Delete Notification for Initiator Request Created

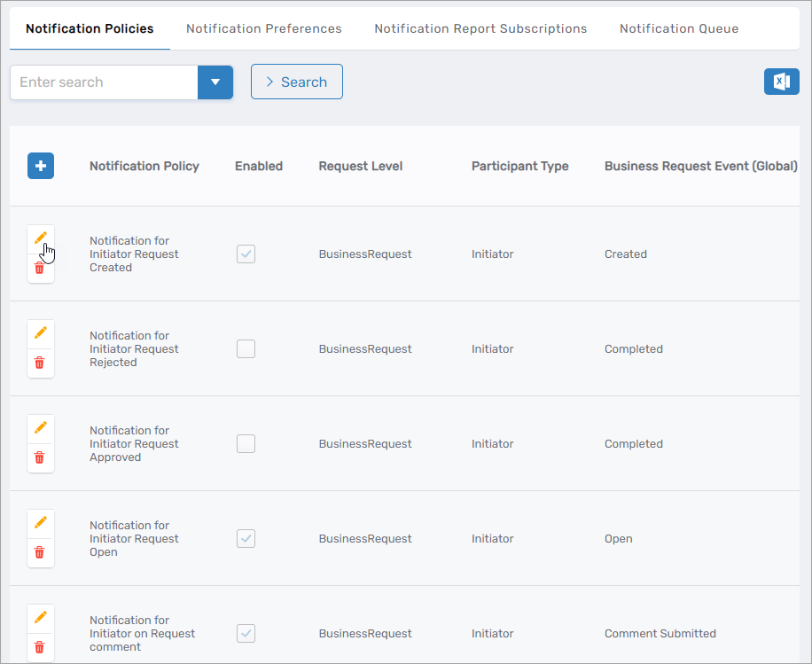coord(40,268)
